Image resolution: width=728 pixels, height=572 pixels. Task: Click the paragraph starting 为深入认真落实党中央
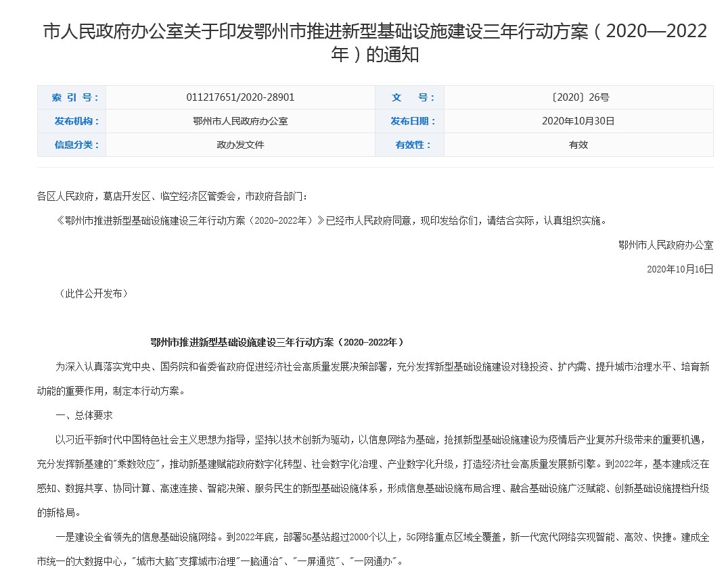pos(373,379)
